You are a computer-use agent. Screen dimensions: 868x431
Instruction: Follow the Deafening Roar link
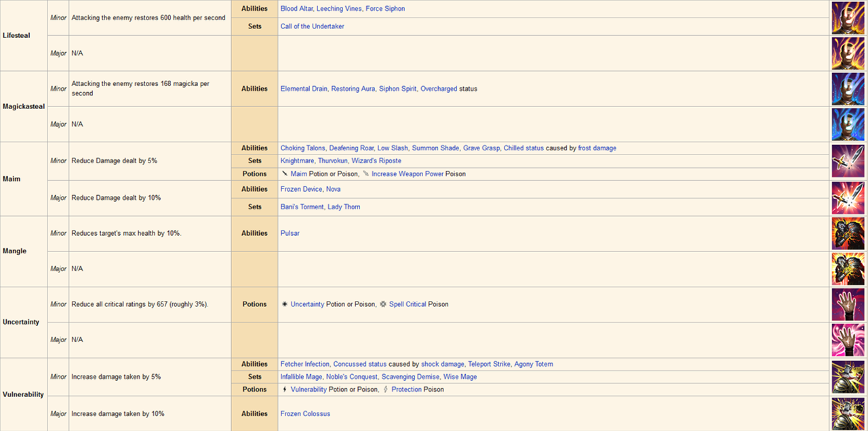click(x=351, y=148)
